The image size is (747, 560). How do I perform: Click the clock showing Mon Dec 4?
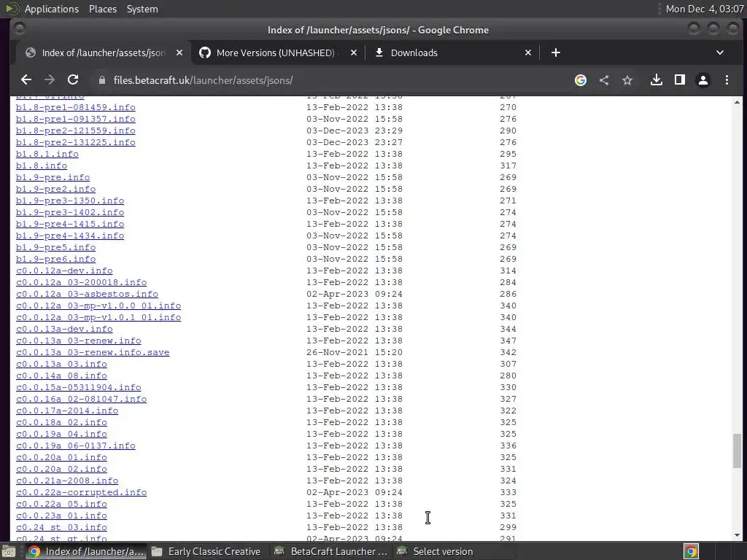704,9
